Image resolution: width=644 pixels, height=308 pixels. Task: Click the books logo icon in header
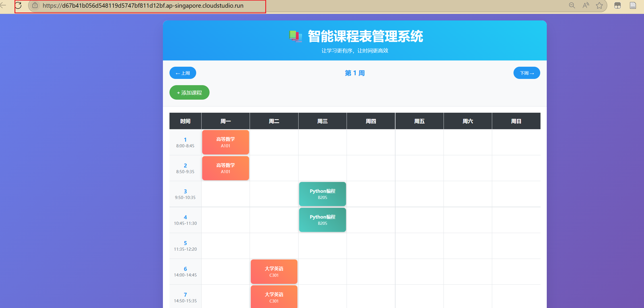click(295, 36)
